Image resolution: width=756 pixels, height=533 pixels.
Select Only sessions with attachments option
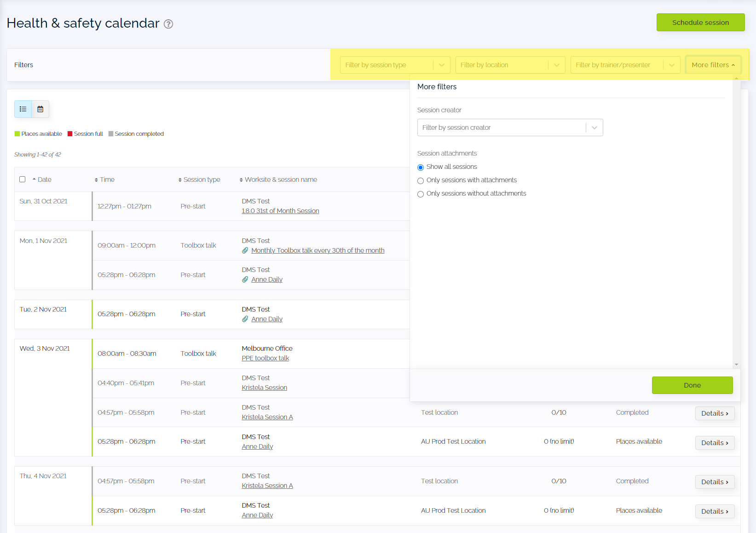click(421, 180)
